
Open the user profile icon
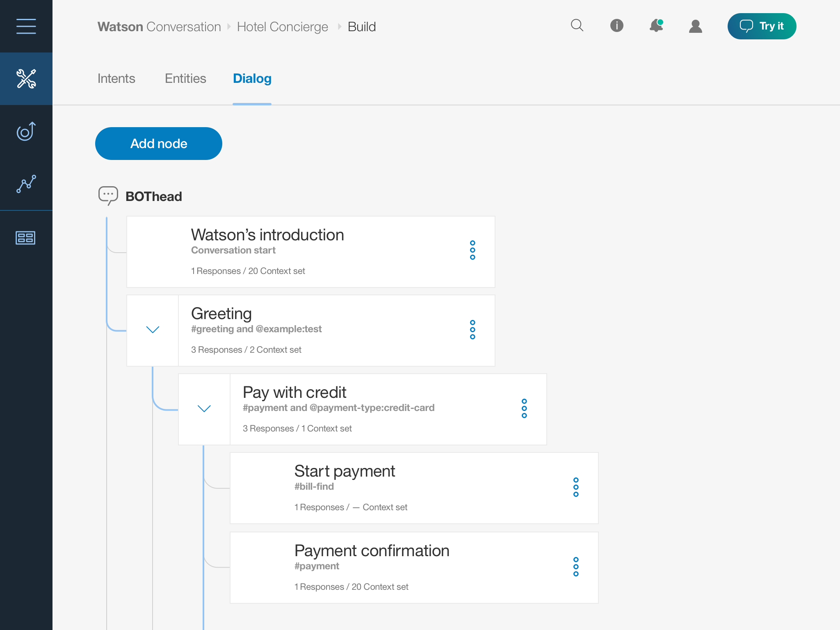pos(695,26)
